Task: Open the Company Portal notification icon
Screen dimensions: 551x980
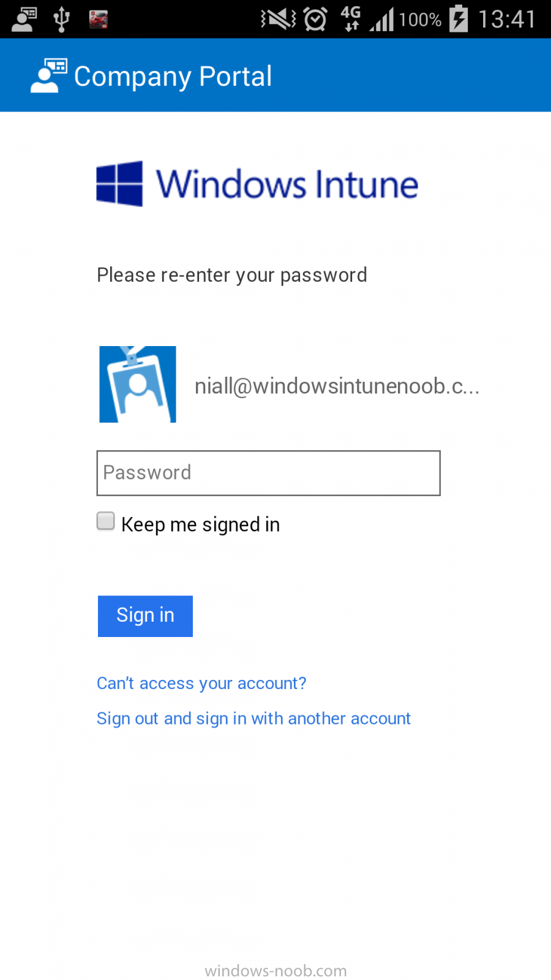Action: [x=24, y=19]
